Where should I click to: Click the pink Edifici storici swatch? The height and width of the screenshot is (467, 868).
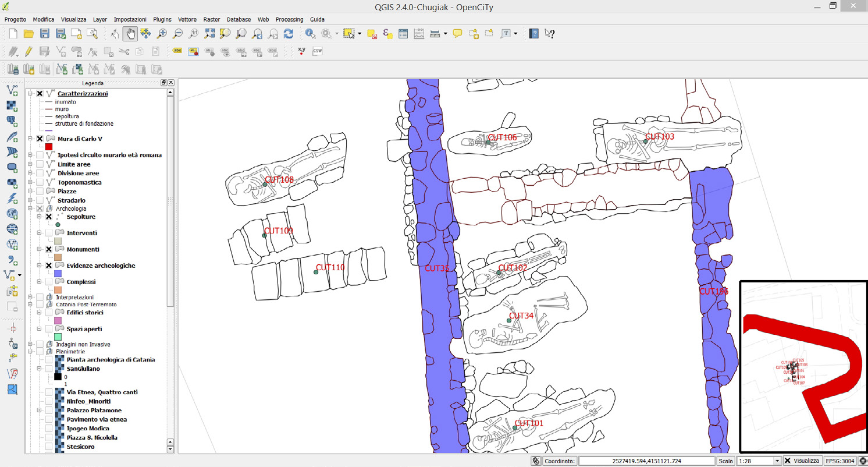pos(58,321)
